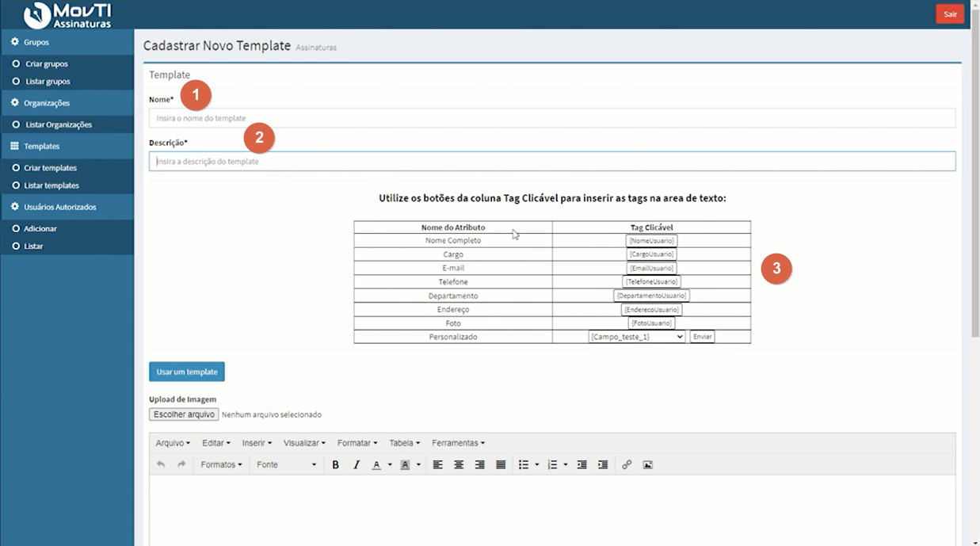Apply italic formatting in editor

click(x=357, y=465)
